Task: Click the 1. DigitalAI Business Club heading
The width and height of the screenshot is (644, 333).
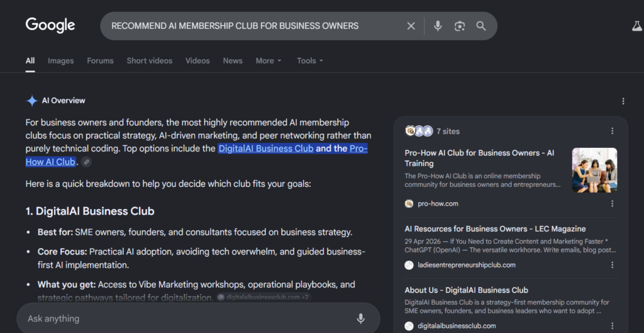Action: tap(90, 212)
